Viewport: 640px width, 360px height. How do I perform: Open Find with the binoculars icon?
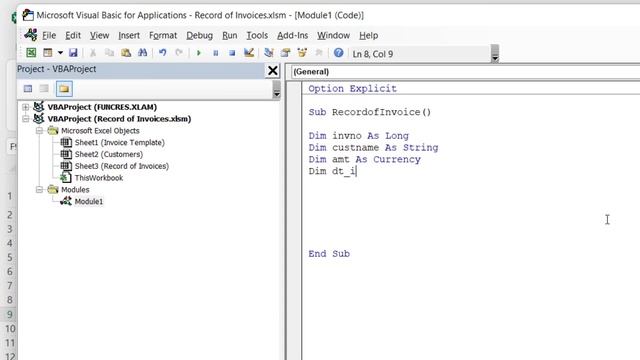point(142,53)
